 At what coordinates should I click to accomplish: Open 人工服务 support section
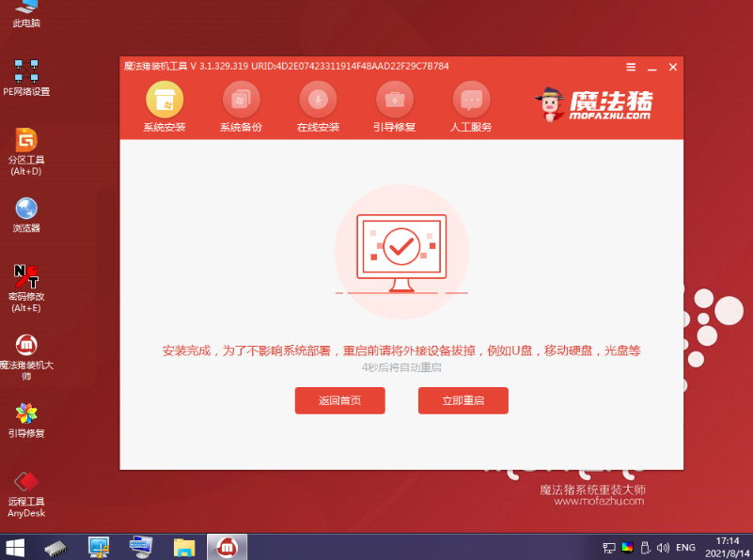[471, 101]
